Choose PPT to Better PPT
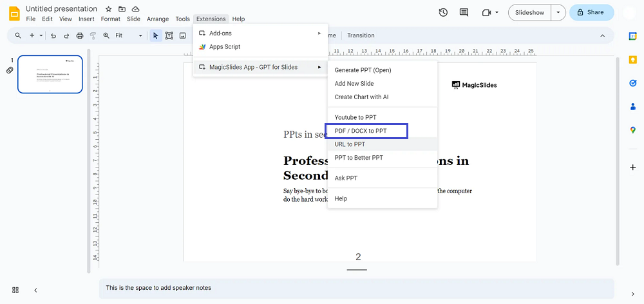Screen dimensions: 644x304 (383, 158)
